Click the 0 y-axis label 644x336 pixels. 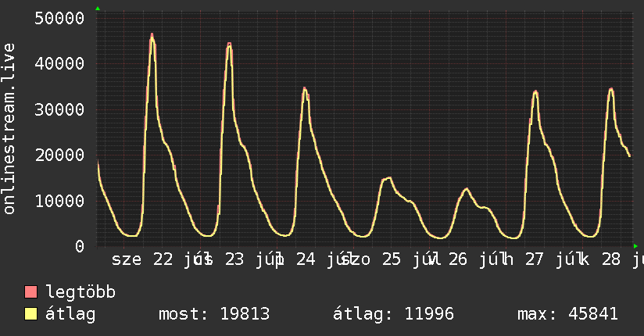tap(80, 246)
